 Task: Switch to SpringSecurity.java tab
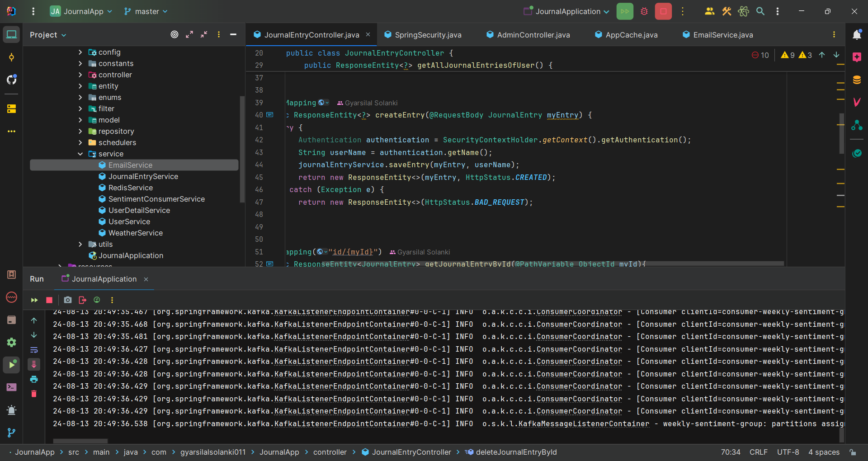tap(428, 35)
